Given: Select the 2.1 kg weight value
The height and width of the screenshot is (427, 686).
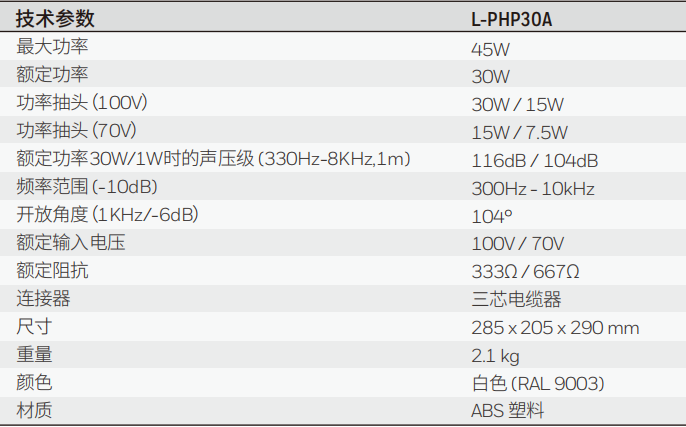Looking at the screenshot, I should [495, 356].
